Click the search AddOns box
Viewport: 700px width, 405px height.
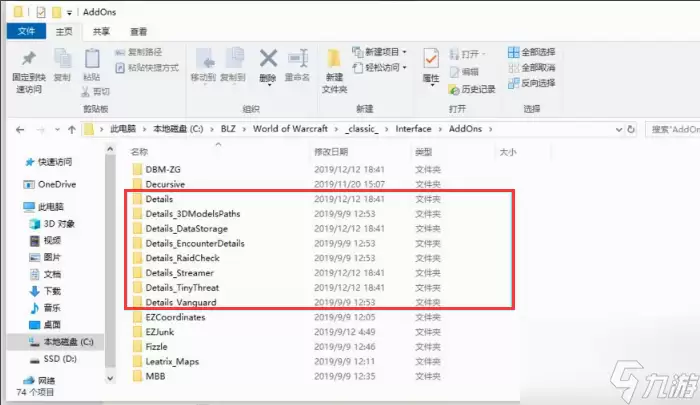coord(673,129)
